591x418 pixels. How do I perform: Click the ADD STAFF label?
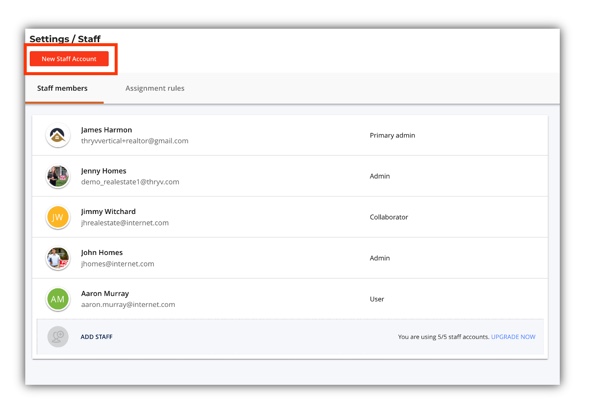coord(96,337)
